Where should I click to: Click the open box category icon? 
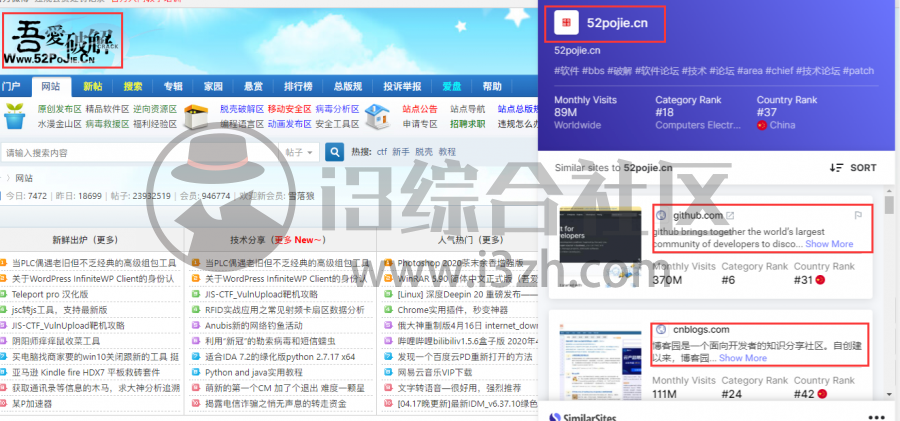pos(196,117)
